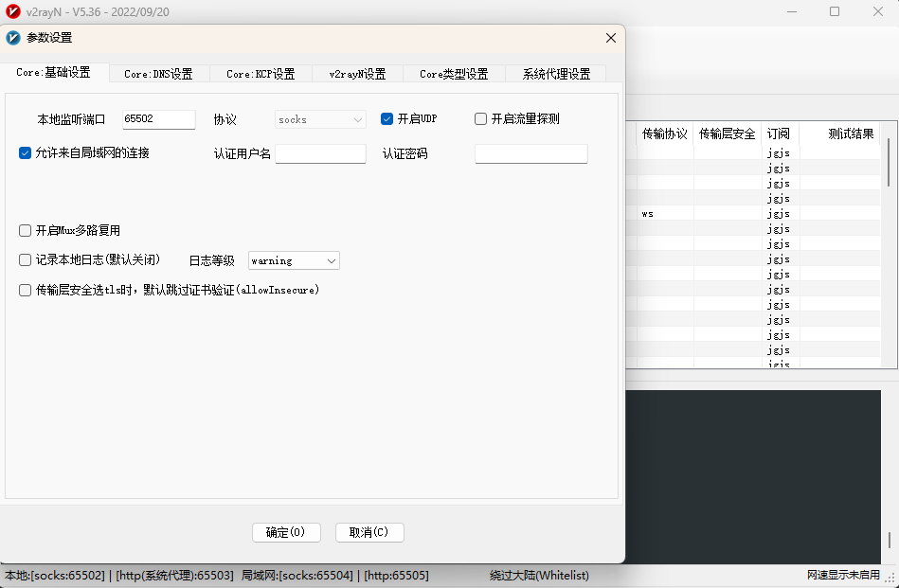Select the 系统代理设置 tab
This screenshot has height=588, width=899.
(556, 74)
